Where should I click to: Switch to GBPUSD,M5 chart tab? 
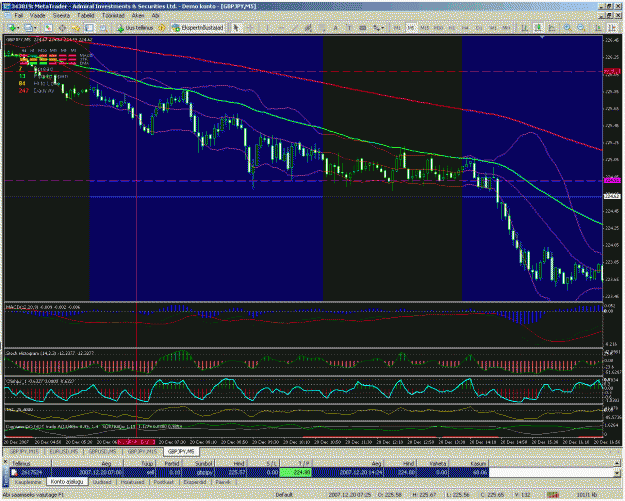[102, 452]
